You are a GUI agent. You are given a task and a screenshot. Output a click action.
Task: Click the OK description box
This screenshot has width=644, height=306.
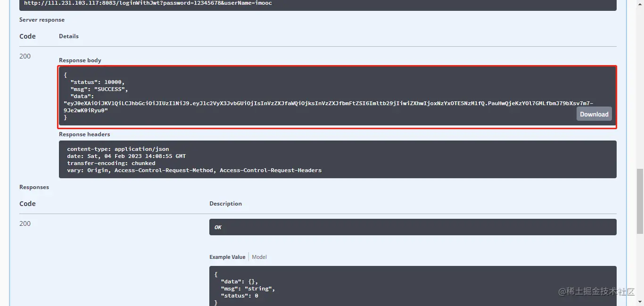[x=413, y=227]
